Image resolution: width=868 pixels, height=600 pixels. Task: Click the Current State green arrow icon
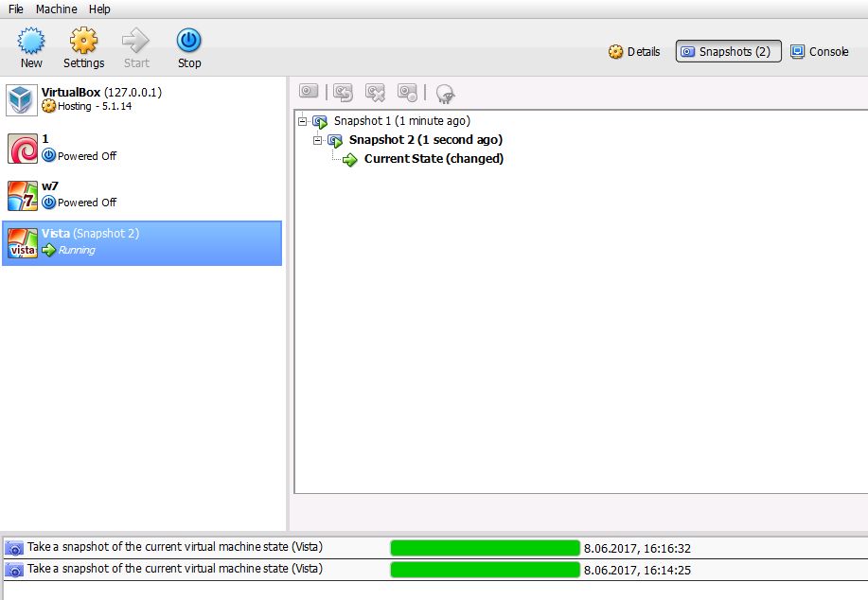(350, 160)
